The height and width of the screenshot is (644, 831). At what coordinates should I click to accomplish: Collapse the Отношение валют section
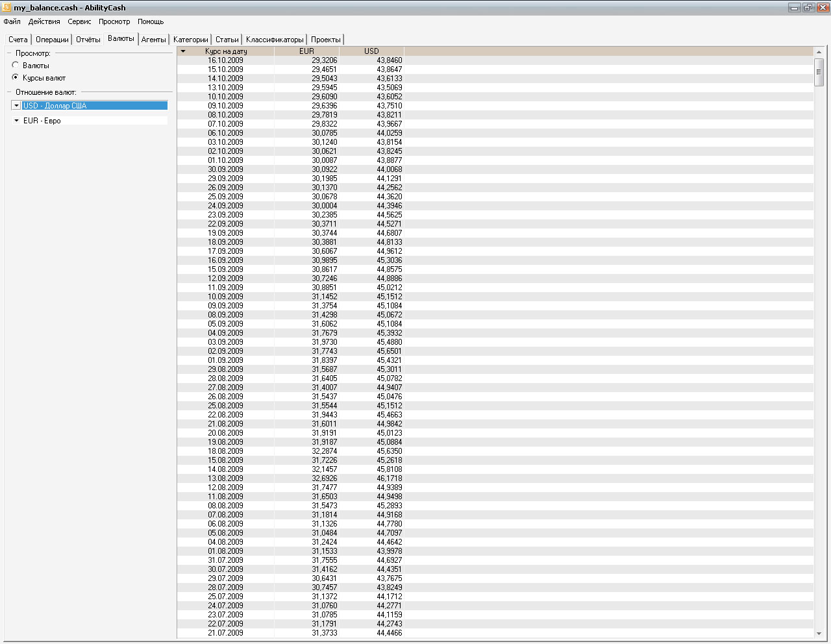pyautogui.click(x=9, y=92)
